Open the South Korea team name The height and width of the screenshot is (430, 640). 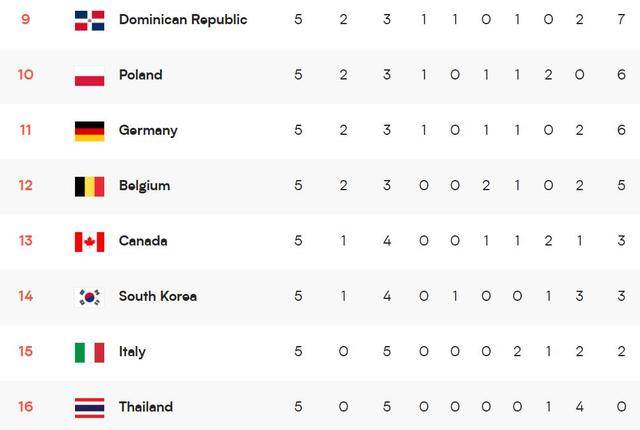coord(158,296)
